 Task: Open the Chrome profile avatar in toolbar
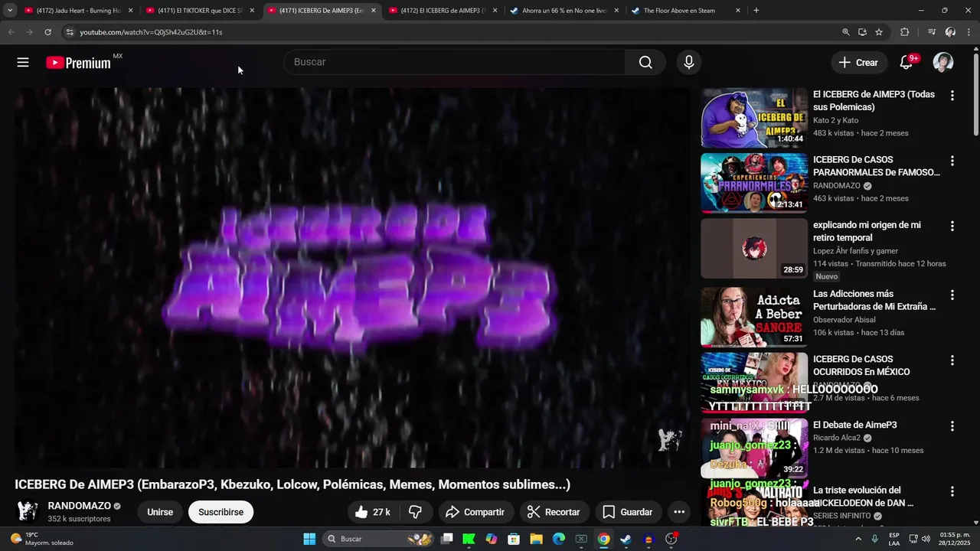click(x=950, y=32)
